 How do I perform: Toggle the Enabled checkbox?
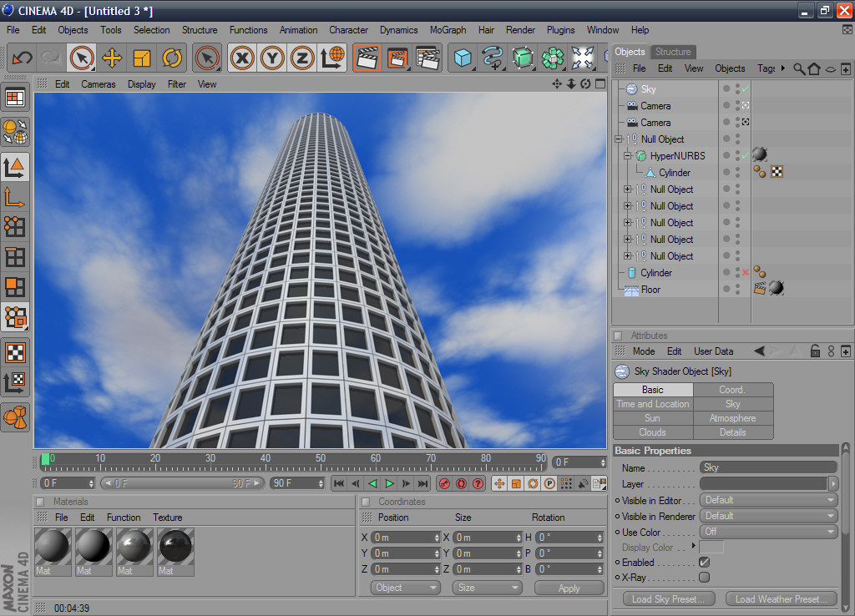(704, 563)
